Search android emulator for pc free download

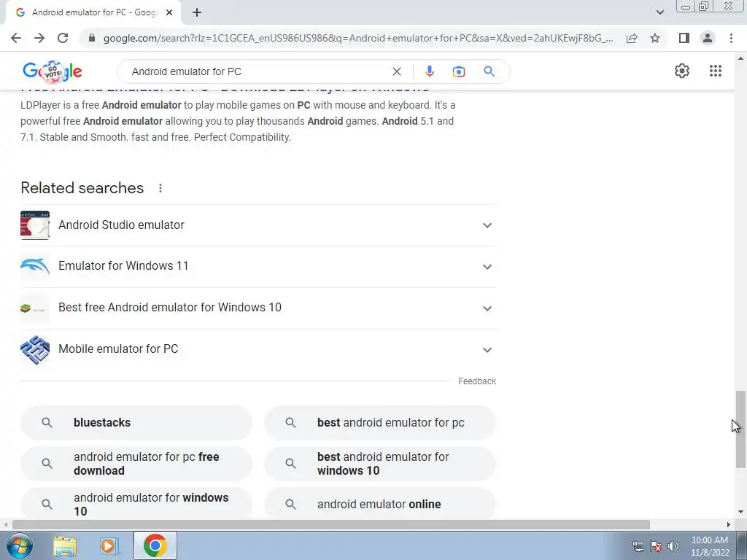[x=136, y=463]
